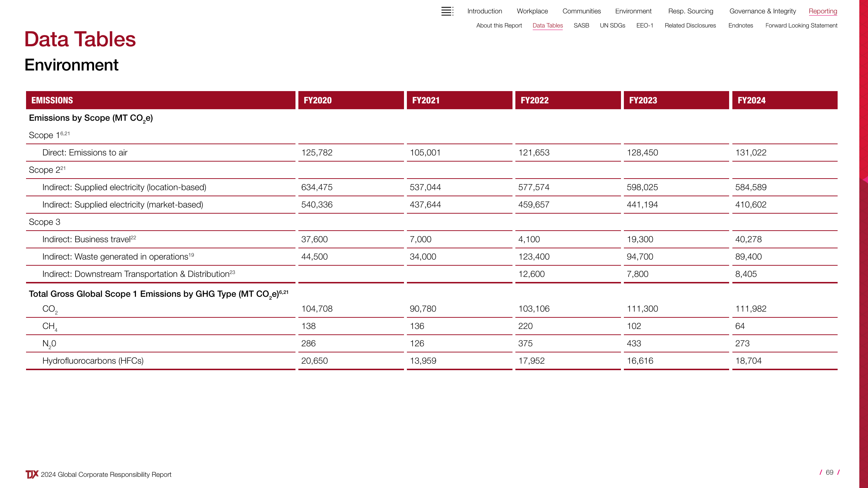868x488 pixels.
Task: Select N2O FY2023 value 433
Action: tap(634, 343)
